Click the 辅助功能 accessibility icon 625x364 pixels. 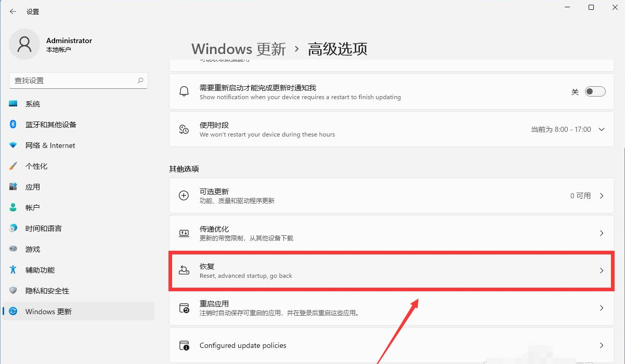[14, 270]
